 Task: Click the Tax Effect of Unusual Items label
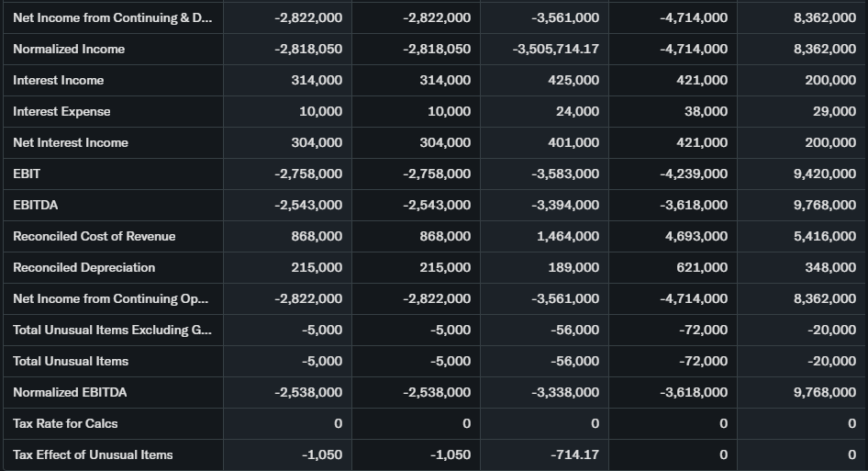coord(93,454)
